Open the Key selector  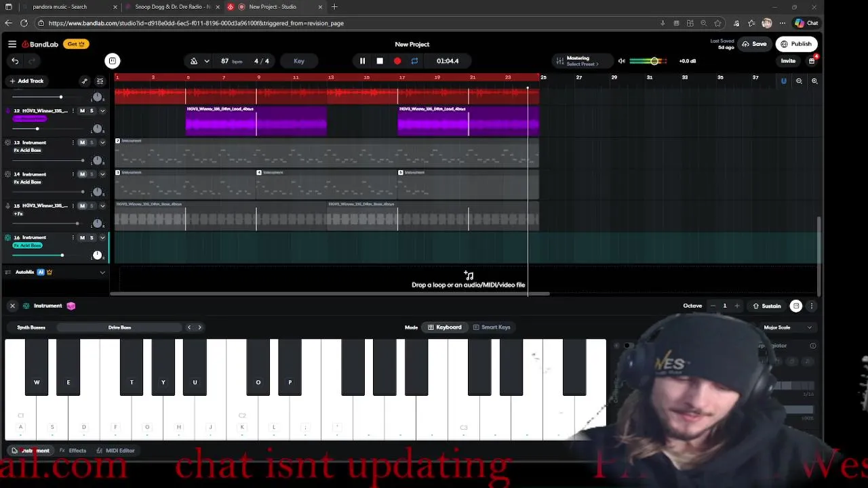coord(299,61)
